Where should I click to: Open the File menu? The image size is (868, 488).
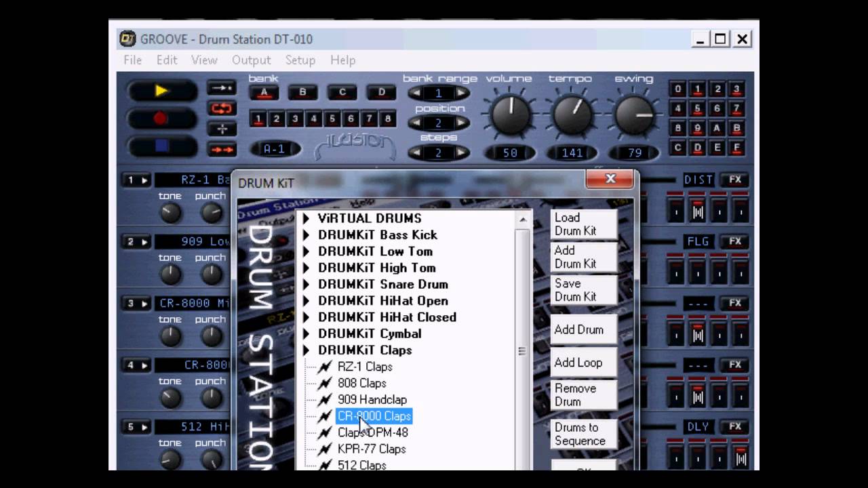[133, 60]
